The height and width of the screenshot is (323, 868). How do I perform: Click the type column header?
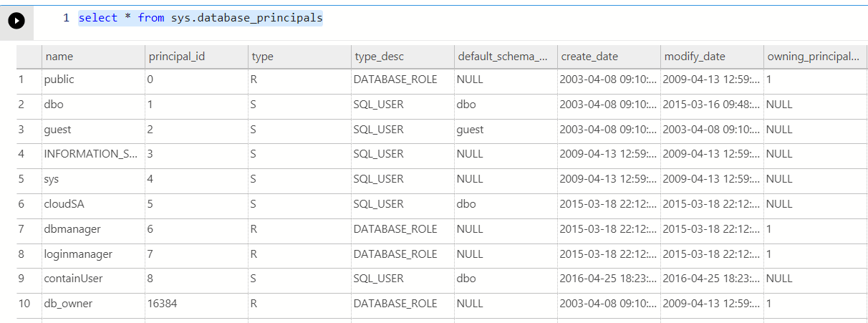coord(299,57)
